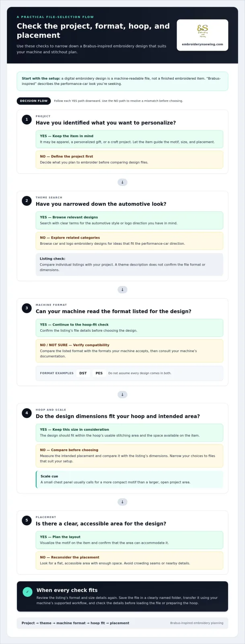
Task: Click the DECISION FLOW pill label
Action: (x=34, y=101)
